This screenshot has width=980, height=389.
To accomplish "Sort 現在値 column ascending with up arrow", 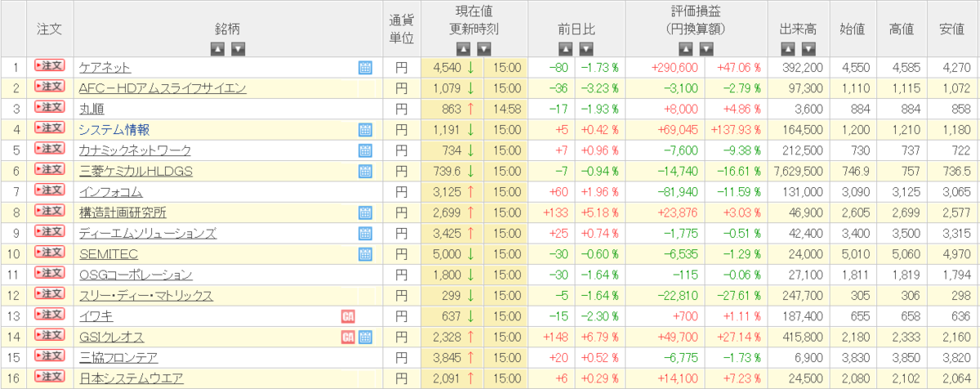I will [x=463, y=49].
